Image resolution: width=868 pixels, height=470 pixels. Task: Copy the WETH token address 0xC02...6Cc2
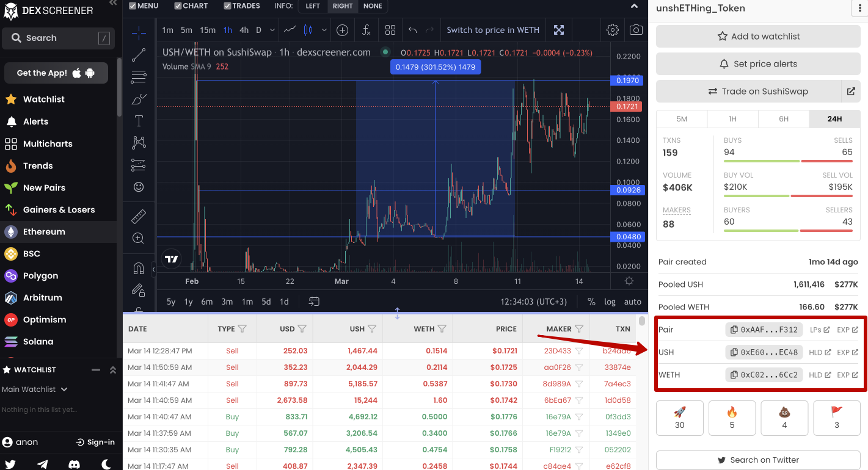[764, 375]
